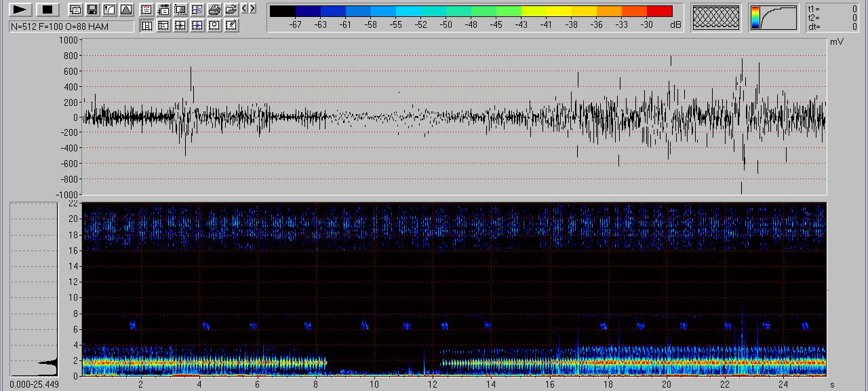Toggle the first pressed layout button in lower row
Screen dimensions: 868x391
(146, 26)
